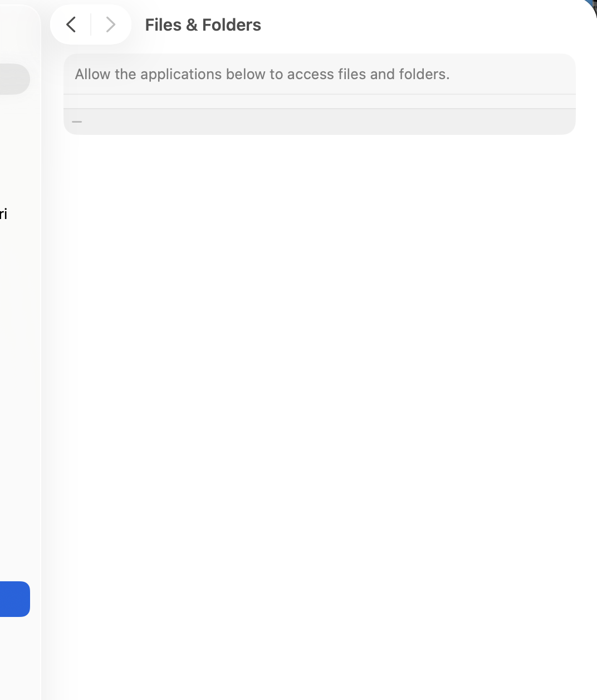Select the empty application list row
The image size is (597, 700).
click(x=319, y=101)
